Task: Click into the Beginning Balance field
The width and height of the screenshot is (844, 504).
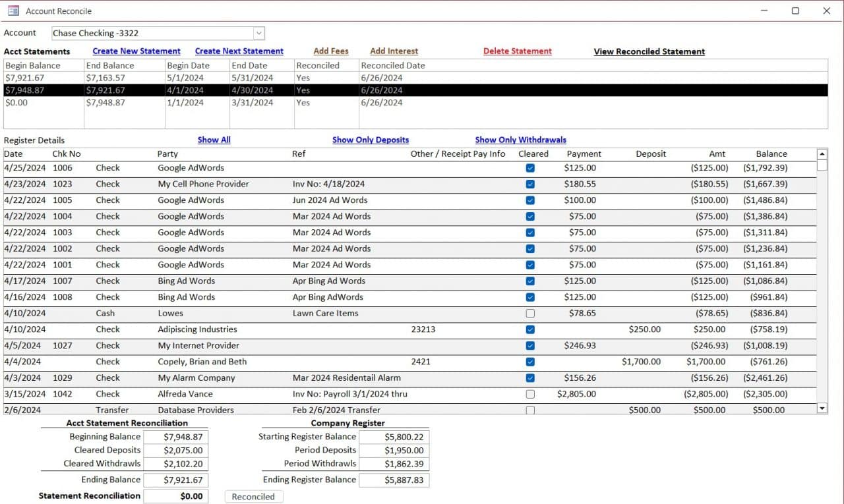Action: [176, 437]
